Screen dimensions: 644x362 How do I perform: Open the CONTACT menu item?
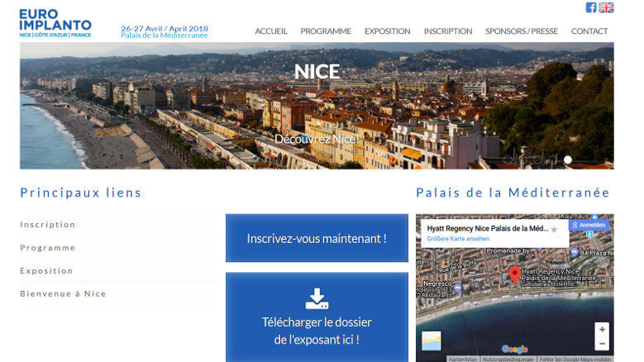click(589, 31)
